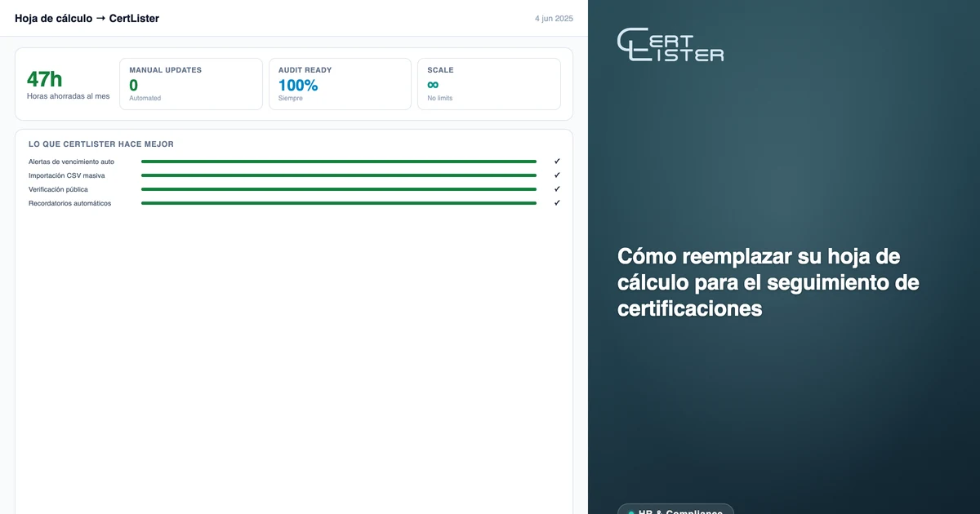Screen dimensions: 980x514
Task: Click the Audit Ready card
Action: point(340,84)
